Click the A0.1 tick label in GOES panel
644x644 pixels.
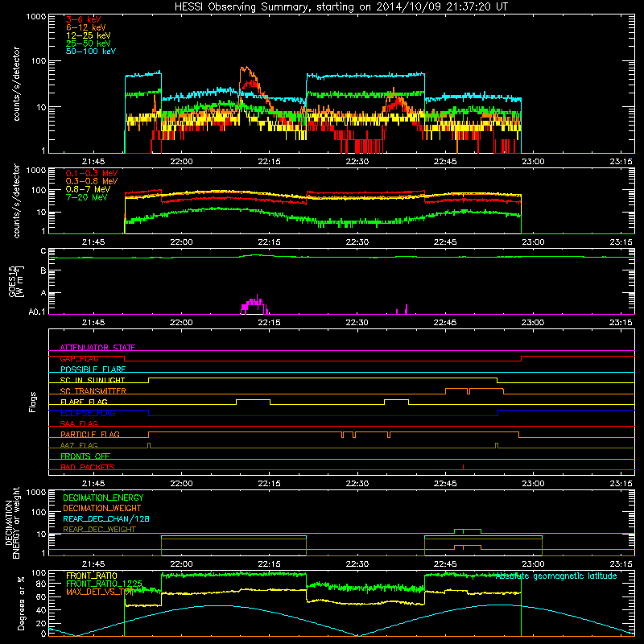click(37, 312)
